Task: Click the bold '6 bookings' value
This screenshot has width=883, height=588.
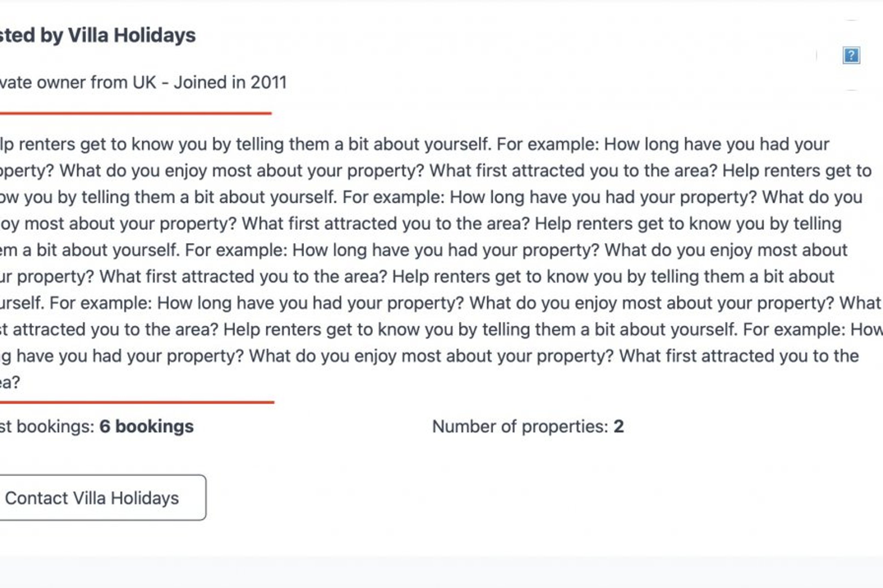Action: coord(146,427)
